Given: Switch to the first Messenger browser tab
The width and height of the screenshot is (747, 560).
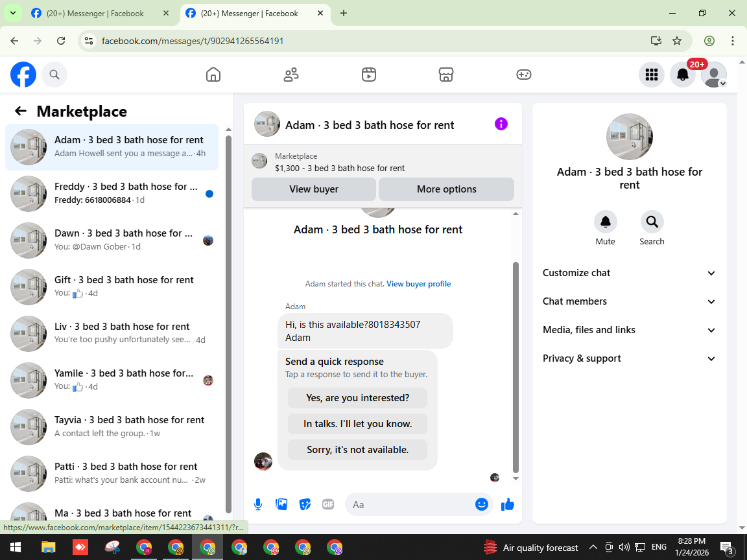Looking at the screenshot, I should [x=101, y=14].
